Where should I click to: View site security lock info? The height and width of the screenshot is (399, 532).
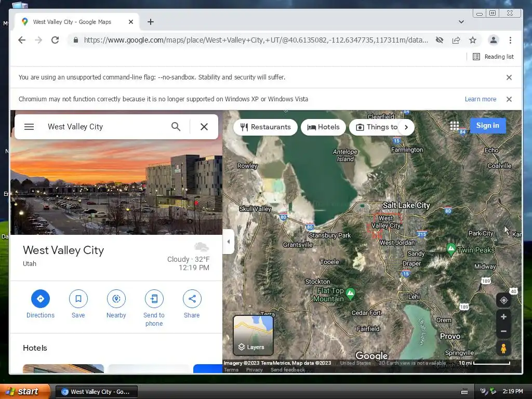coord(76,40)
